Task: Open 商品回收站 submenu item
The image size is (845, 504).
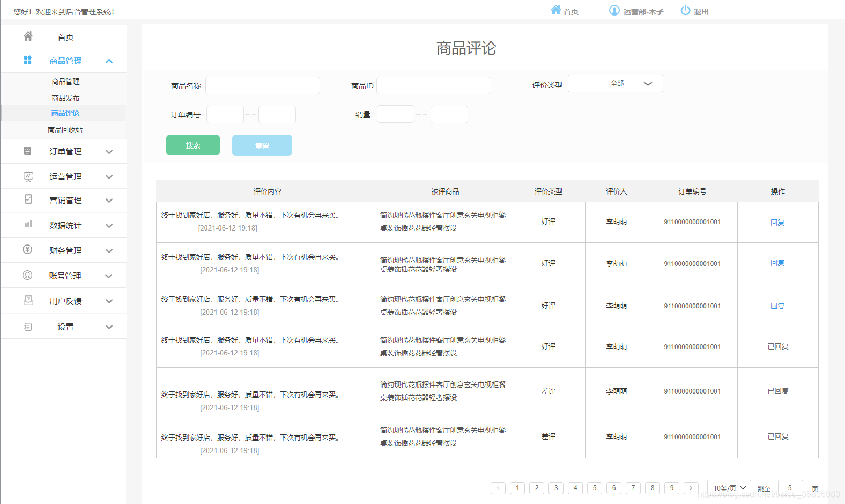Action: 65,130
